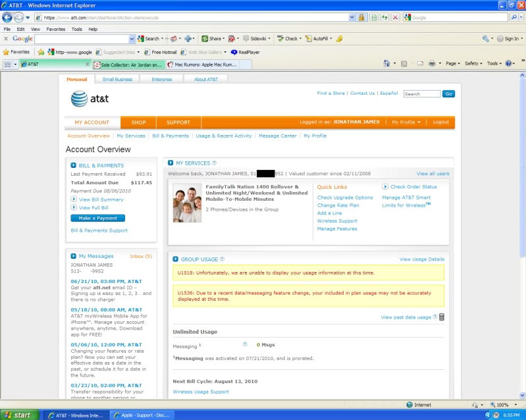Click the AT&T globe logo
The height and width of the screenshot is (420, 526).
80,99
